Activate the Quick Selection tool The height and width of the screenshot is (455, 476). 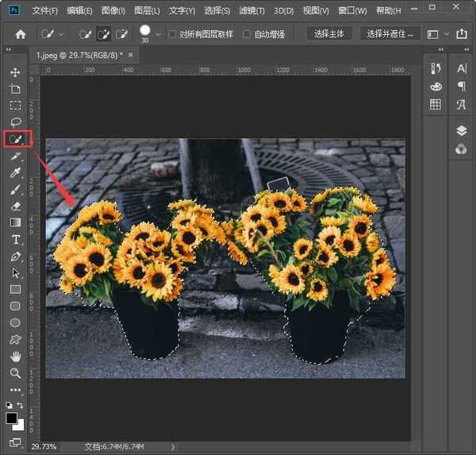[15, 139]
